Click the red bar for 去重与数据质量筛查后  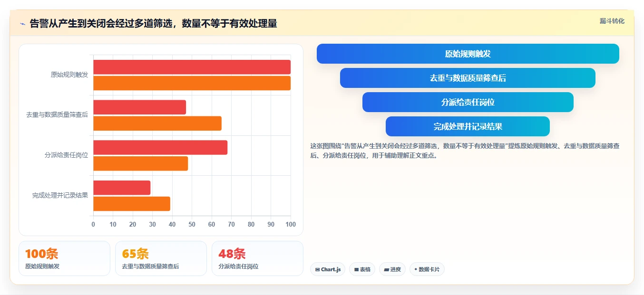tap(139, 107)
